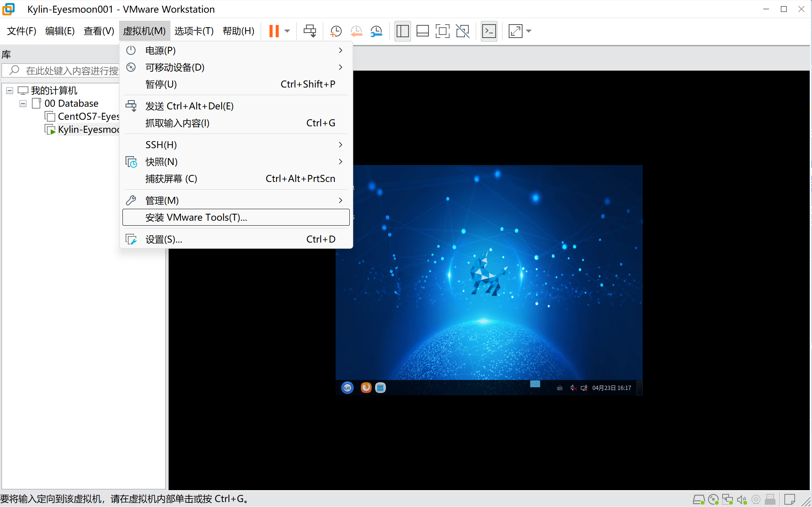Expand the 可移动设备(D) submenu
Screen dimensions: 812x507
(x=236, y=67)
